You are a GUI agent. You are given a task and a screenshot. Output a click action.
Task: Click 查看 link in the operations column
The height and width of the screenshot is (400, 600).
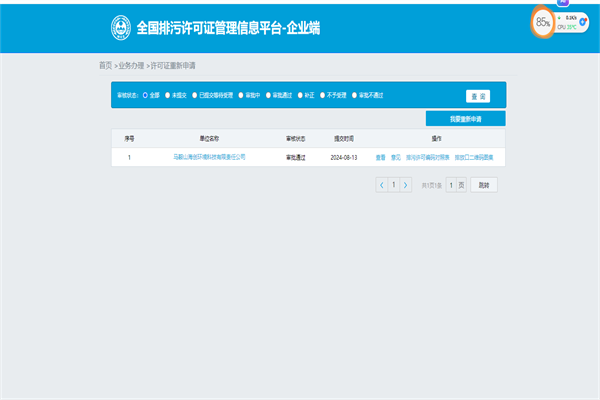[x=380, y=157]
